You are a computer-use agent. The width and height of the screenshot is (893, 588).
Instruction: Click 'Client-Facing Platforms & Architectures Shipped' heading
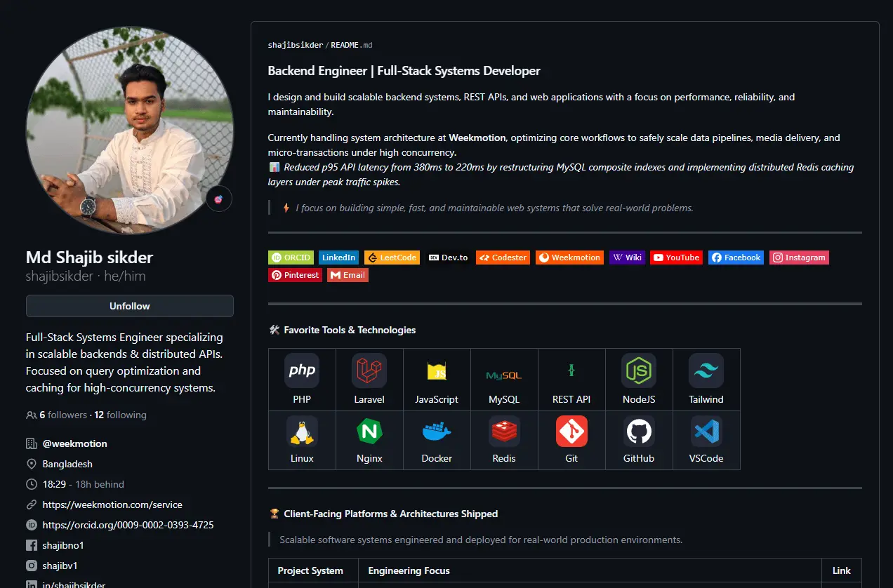click(x=384, y=514)
